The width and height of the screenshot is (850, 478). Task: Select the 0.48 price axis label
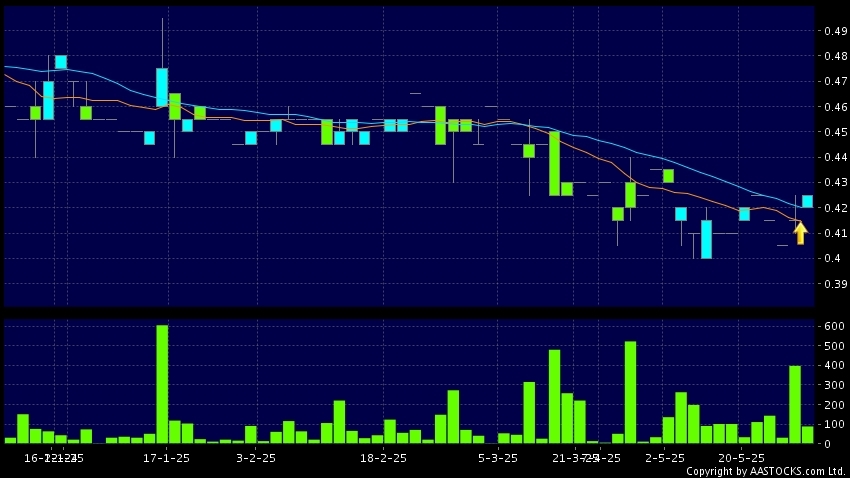click(835, 56)
